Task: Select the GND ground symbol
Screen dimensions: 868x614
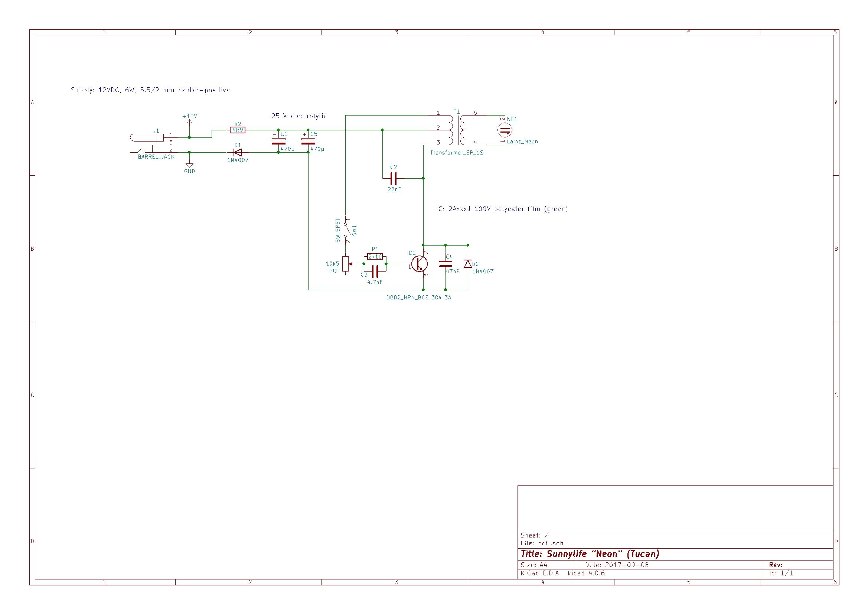Action: click(x=189, y=164)
